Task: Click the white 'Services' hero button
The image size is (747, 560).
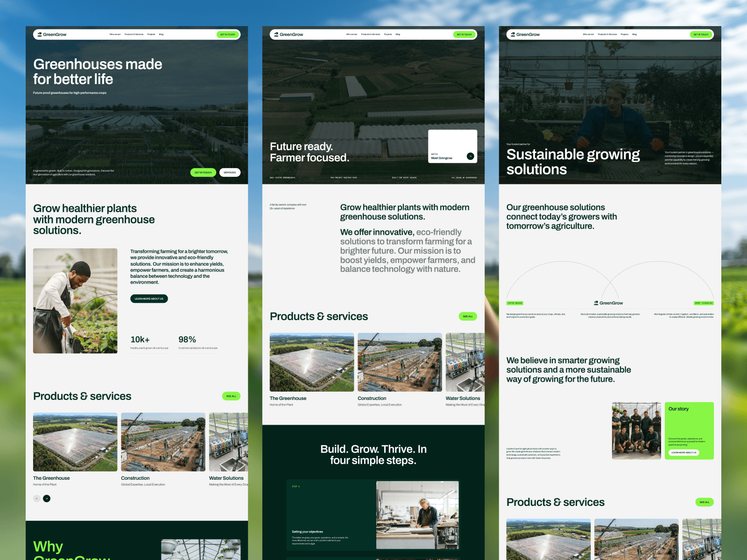Action: pos(230,173)
